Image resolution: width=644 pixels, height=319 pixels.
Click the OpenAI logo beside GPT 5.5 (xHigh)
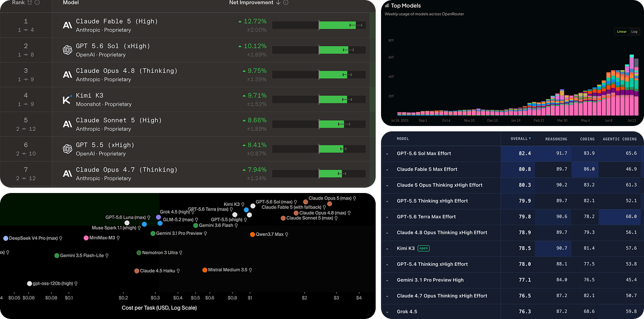click(67, 149)
